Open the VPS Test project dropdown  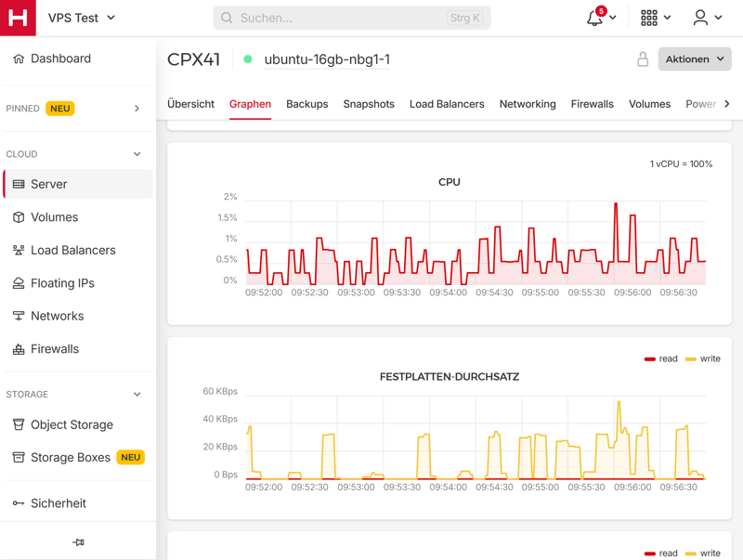pos(82,18)
